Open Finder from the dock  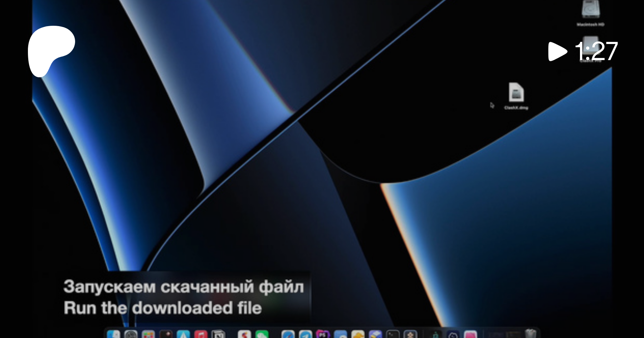(x=113, y=334)
